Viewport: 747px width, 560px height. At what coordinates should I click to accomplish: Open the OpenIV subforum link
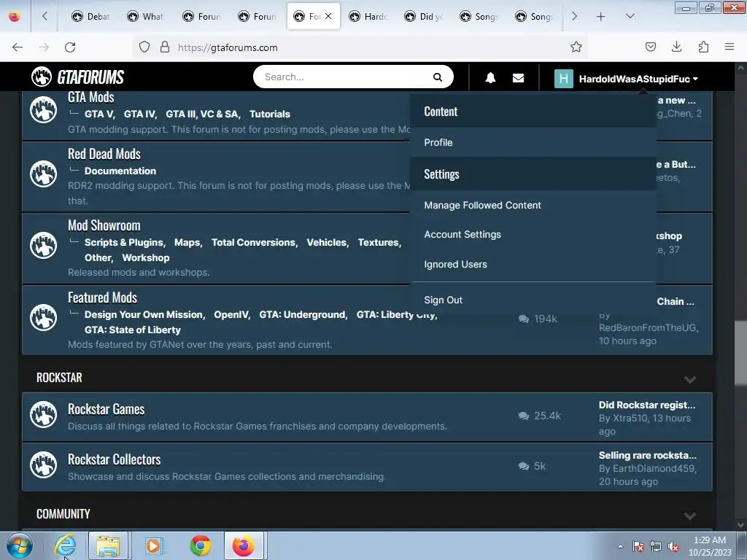pos(231,315)
